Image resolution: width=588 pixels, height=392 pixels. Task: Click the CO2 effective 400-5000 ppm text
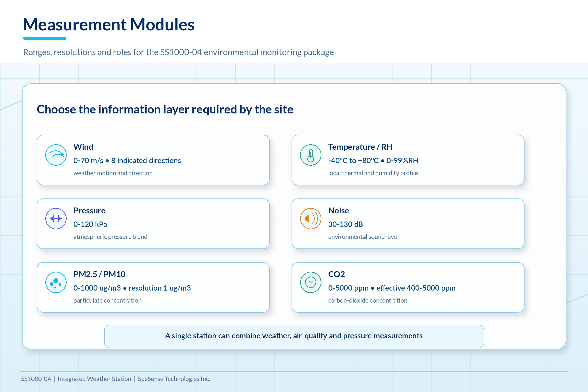click(x=416, y=288)
